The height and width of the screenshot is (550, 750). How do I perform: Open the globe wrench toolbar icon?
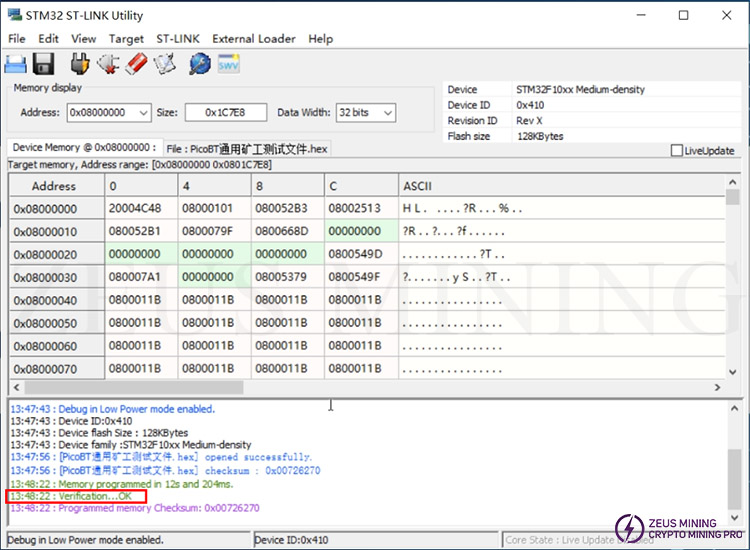199,64
